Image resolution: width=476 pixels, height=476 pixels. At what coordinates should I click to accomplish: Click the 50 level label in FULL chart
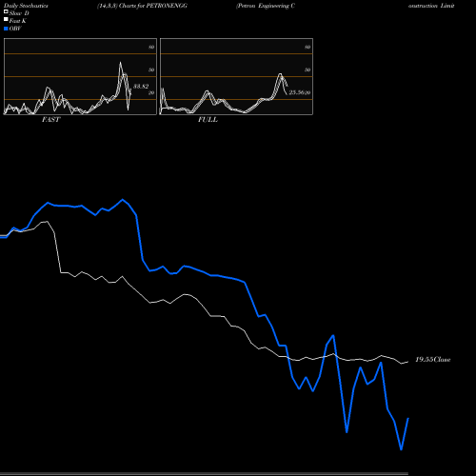307,69
